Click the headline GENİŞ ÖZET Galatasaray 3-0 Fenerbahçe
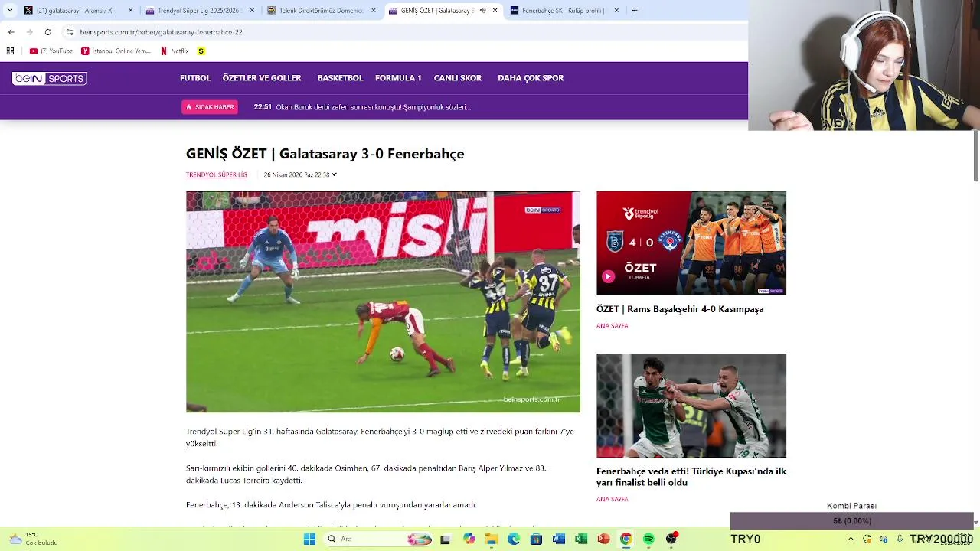Screen dimensions: 980x551 [x=325, y=154]
